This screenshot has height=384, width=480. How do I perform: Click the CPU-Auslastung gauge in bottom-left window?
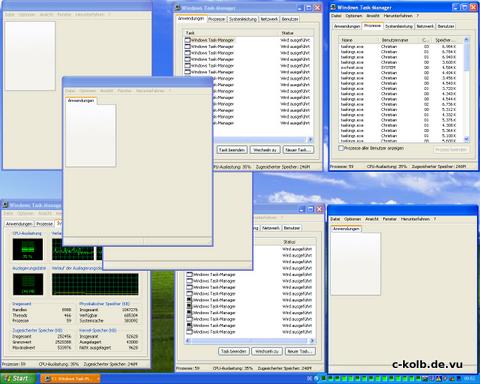point(28,249)
